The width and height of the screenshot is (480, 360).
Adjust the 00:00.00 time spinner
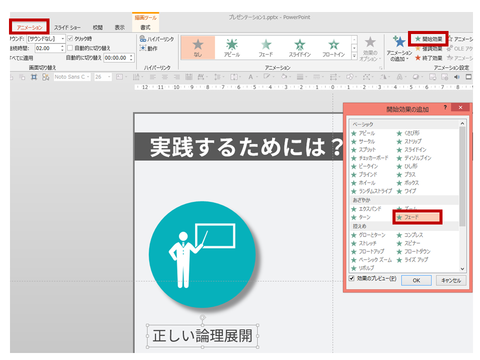[131, 58]
